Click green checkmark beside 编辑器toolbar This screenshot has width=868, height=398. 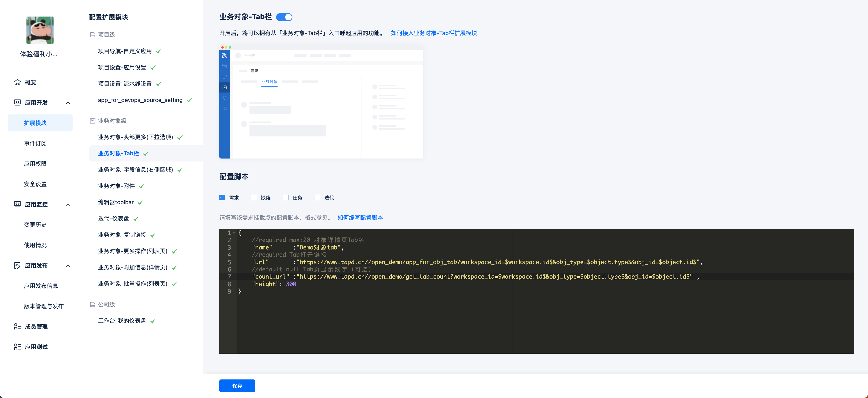pos(140,202)
